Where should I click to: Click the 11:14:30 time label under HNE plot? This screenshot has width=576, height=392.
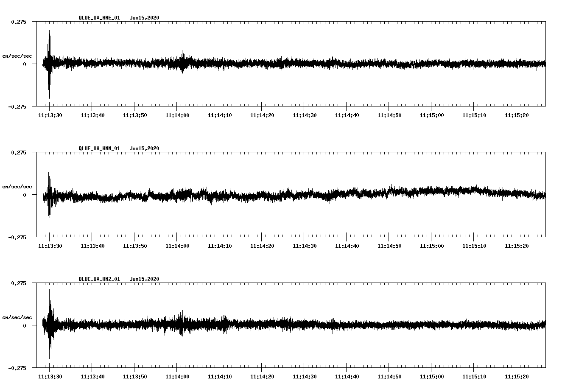coord(305,115)
